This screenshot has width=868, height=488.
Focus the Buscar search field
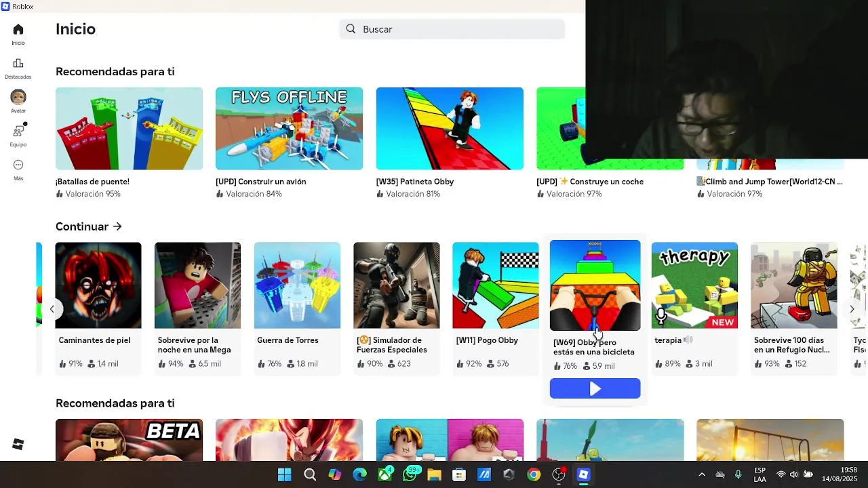click(x=452, y=29)
